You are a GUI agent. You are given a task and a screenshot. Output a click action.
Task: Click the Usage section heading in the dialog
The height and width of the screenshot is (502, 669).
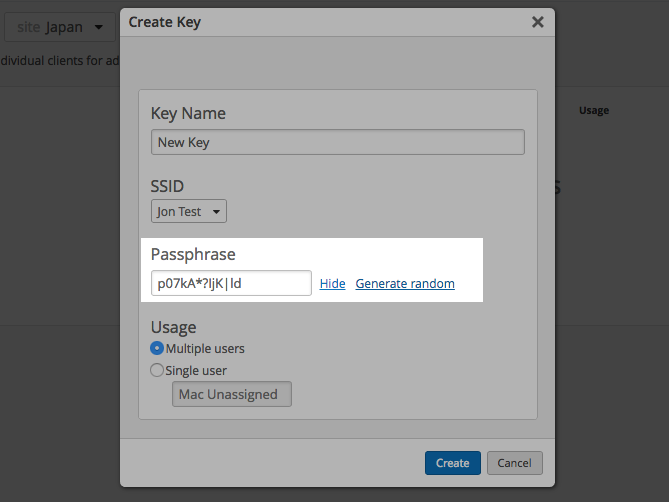coord(173,327)
